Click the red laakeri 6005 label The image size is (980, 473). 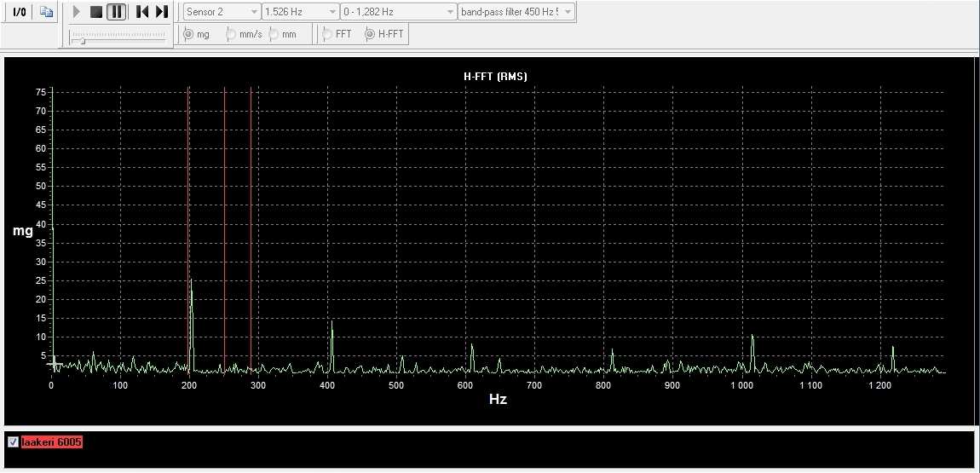pos(52,442)
